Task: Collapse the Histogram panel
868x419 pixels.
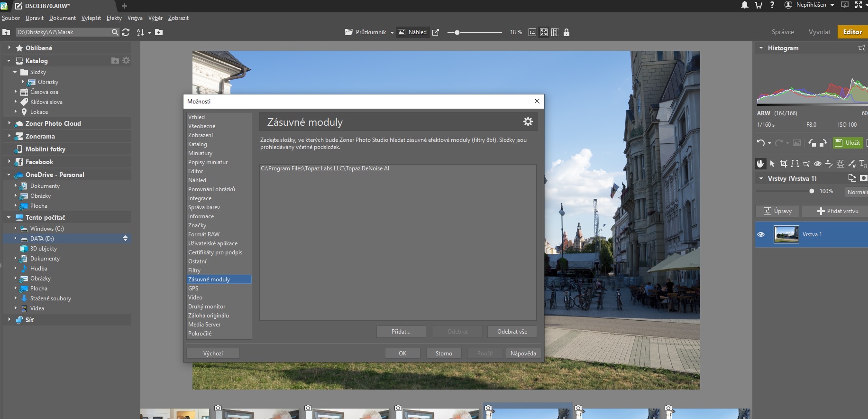Action: [761, 48]
